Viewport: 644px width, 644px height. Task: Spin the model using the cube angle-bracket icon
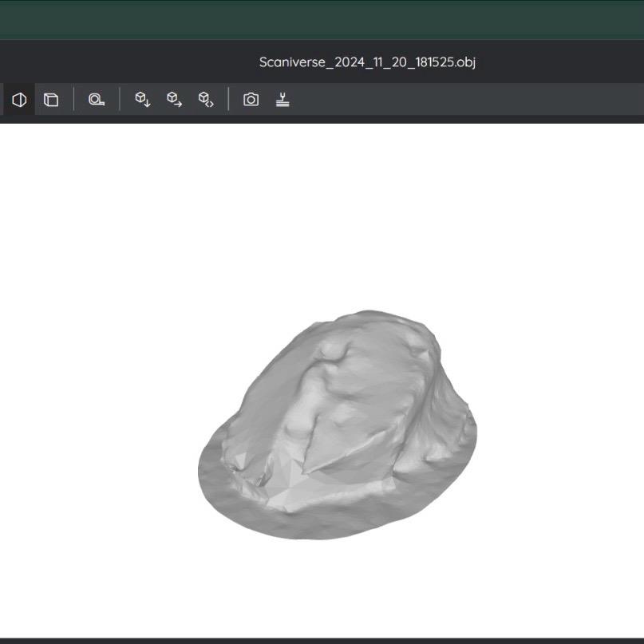(x=207, y=99)
